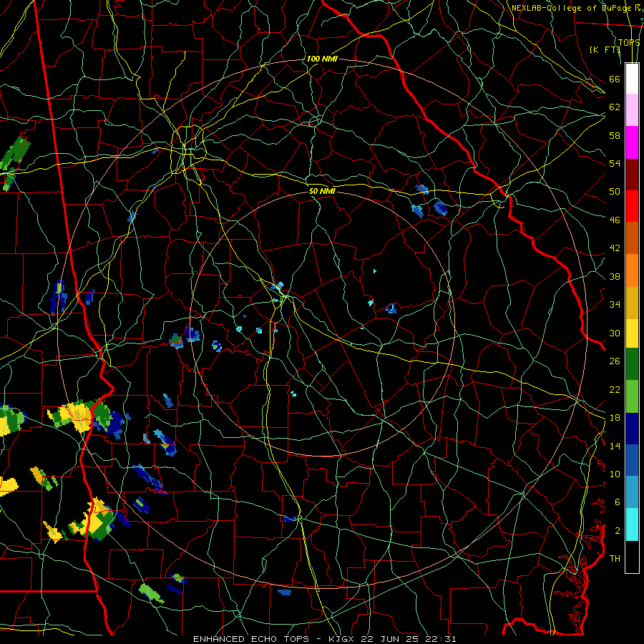Image resolution: width=644 pixels, height=644 pixels.
Task: Click the navy blue legend swatch
Action: pos(632,429)
